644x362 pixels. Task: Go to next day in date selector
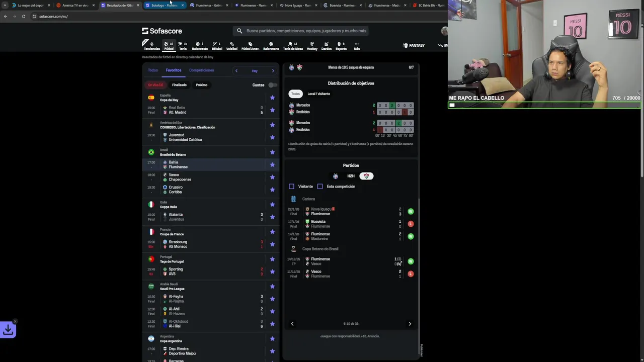[273, 71]
